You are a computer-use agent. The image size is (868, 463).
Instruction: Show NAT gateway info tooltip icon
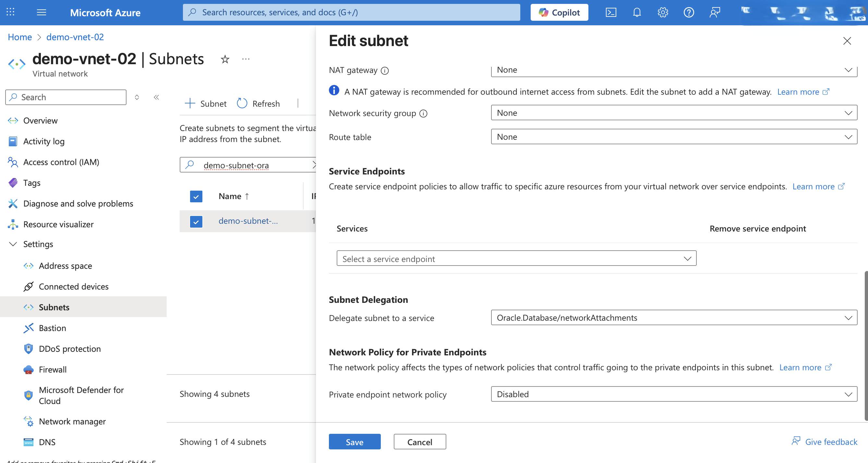click(x=384, y=70)
